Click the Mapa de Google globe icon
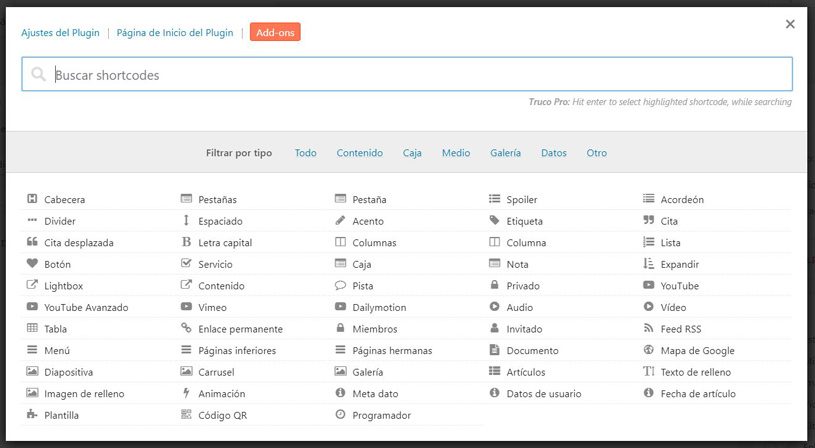The image size is (815, 448). pyautogui.click(x=649, y=350)
